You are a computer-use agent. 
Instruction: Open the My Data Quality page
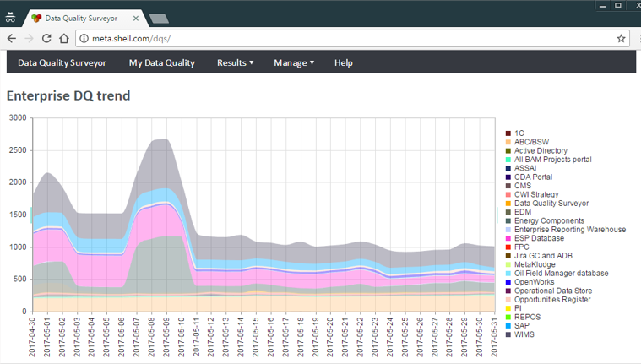[162, 62]
